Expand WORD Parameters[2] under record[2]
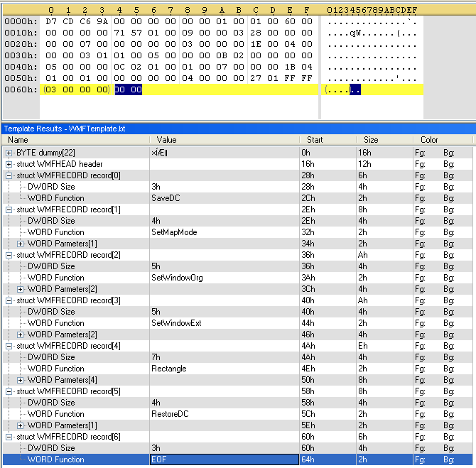Viewport: 476px width, 468px height. [x=21, y=289]
